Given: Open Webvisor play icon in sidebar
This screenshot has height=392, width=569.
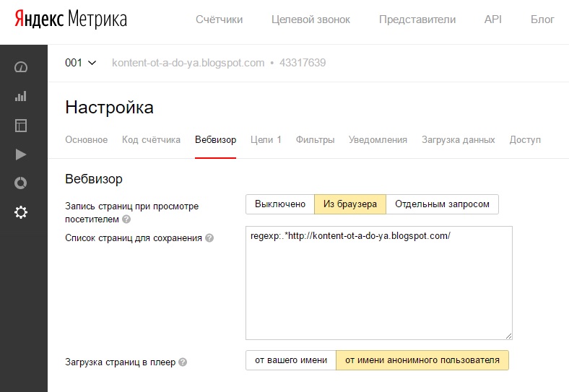Looking at the screenshot, I should (20, 154).
